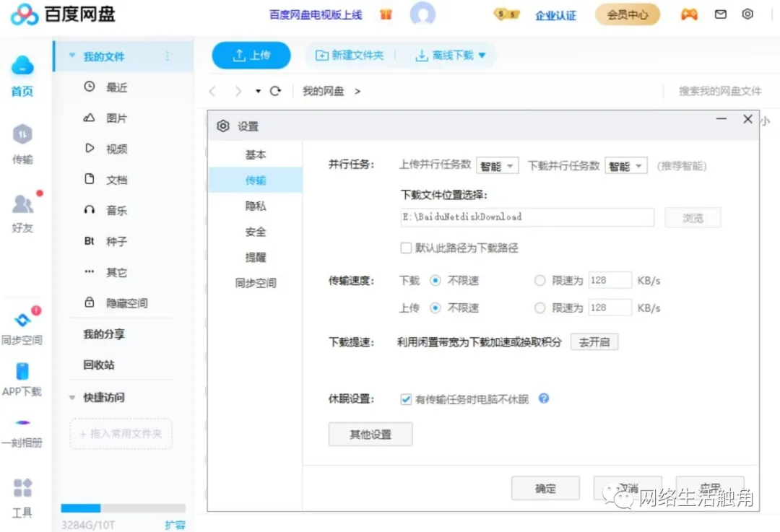Select 限速为 for download speed
The width and height of the screenshot is (780, 532).
(x=540, y=280)
